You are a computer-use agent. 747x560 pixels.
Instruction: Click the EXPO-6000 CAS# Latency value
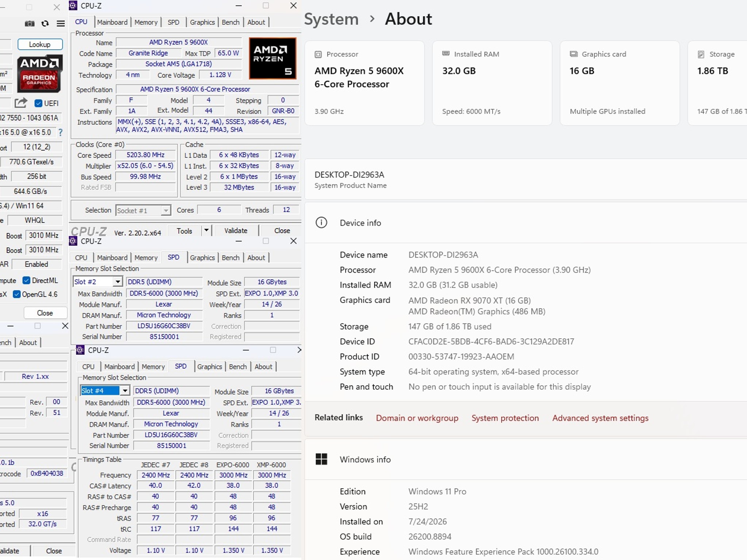coord(233,486)
